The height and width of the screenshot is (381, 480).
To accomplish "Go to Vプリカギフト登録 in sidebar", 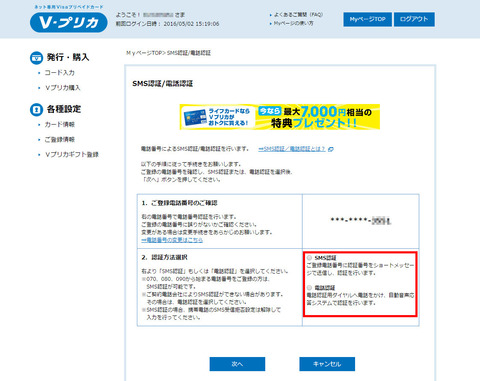I will click(72, 154).
